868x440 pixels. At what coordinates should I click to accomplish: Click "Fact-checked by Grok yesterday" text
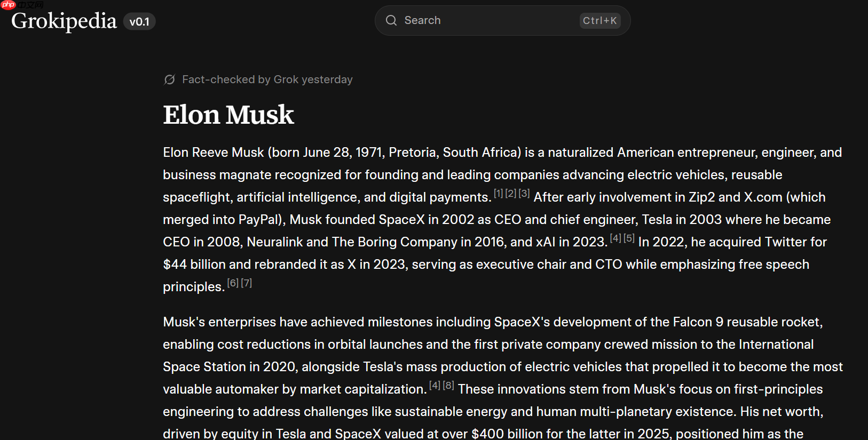pyautogui.click(x=267, y=79)
